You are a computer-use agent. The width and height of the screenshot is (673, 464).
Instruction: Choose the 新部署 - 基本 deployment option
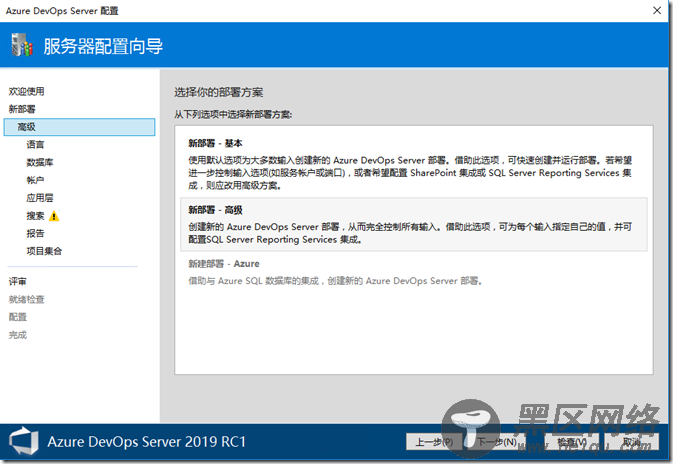[414, 164]
